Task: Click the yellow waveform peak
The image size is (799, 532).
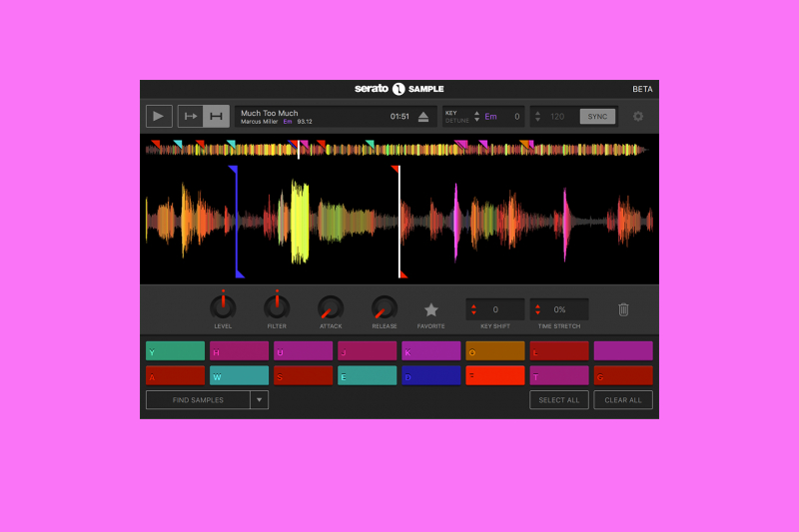Action: point(300,222)
